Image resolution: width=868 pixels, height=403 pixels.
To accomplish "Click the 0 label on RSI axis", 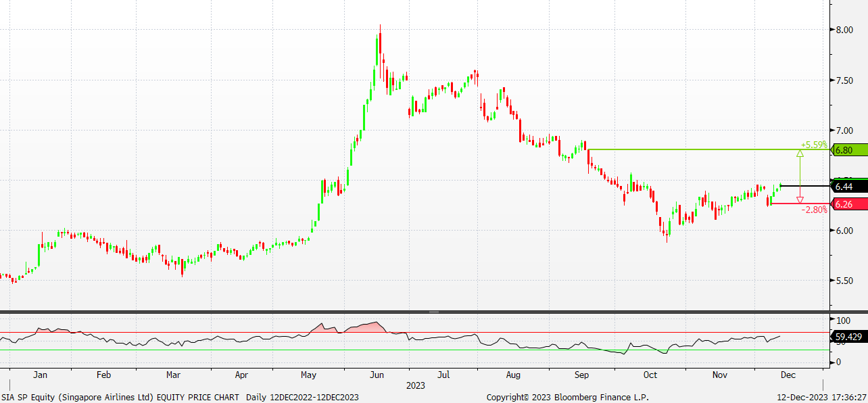I will 838,362.
